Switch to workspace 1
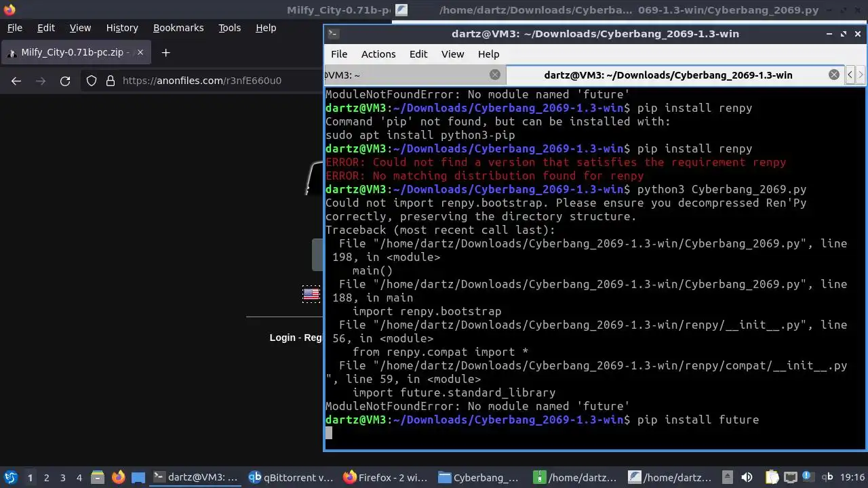Viewport: 868px width, 488px height. [30, 477]
